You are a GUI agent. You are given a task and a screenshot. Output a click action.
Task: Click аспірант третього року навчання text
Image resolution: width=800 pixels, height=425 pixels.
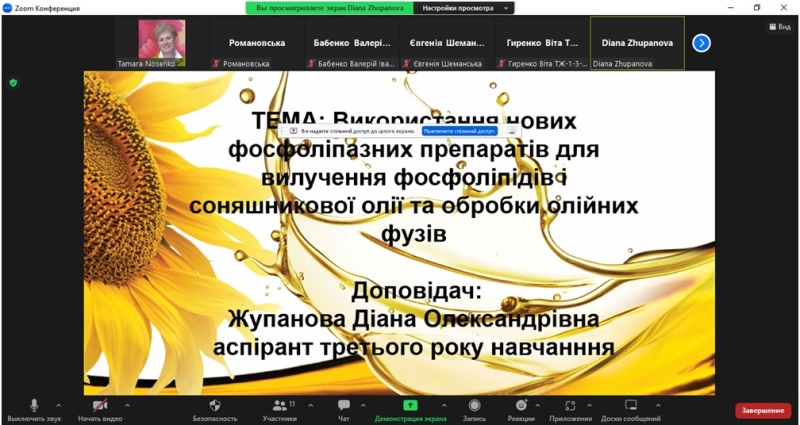tap(413, 348)
